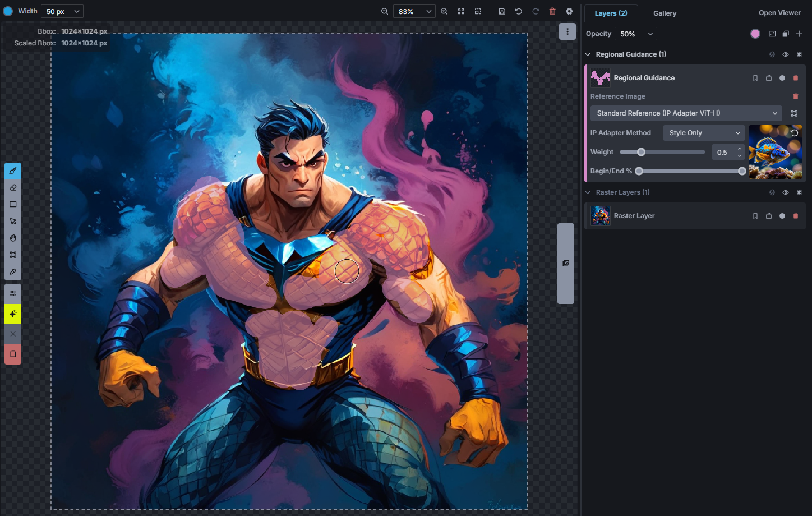Toggle Raster Layer enabled dot

[x=782, y=216]
